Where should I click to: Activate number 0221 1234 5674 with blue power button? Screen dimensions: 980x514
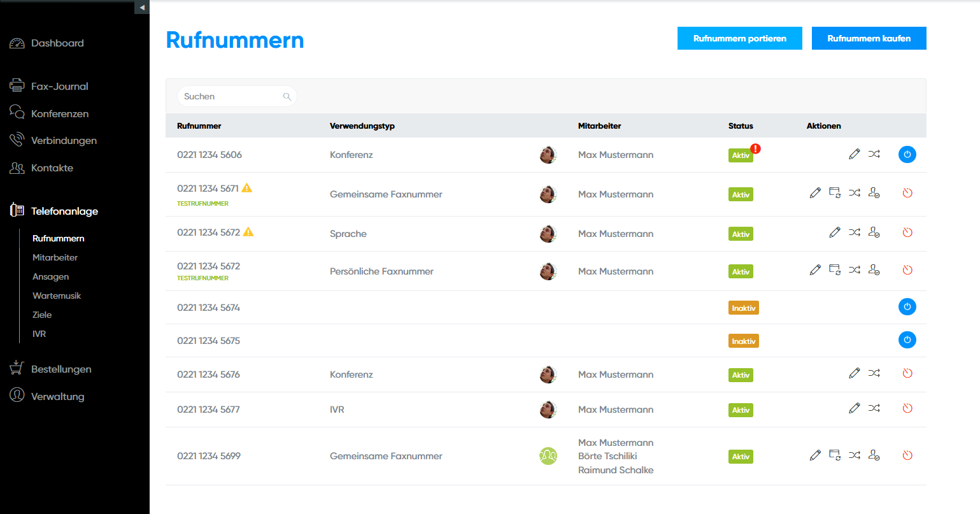[x=907, y=307]
